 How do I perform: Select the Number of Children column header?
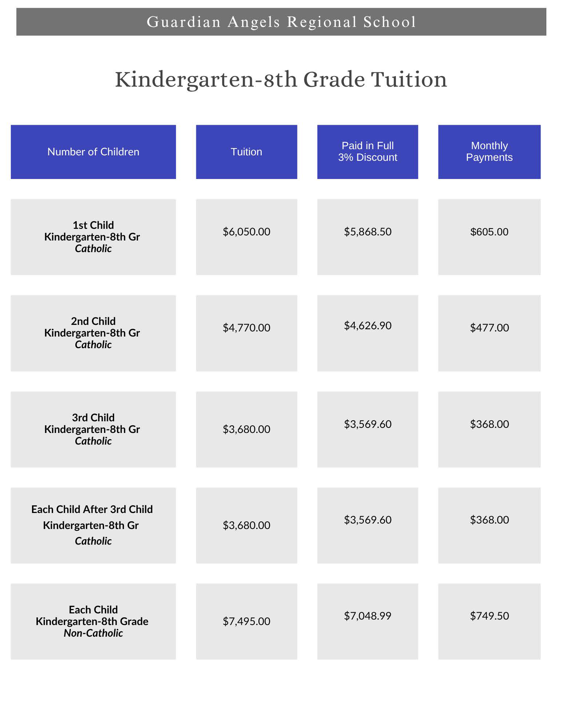click(93, 152)
